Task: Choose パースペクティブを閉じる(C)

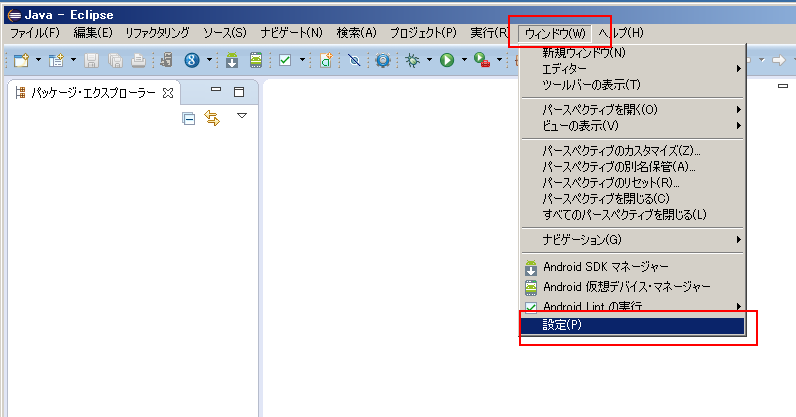Action: 632,198
